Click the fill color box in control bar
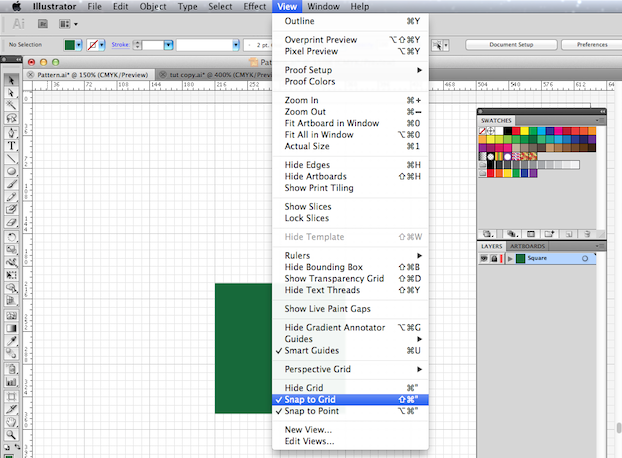 (x=71, y=45)
